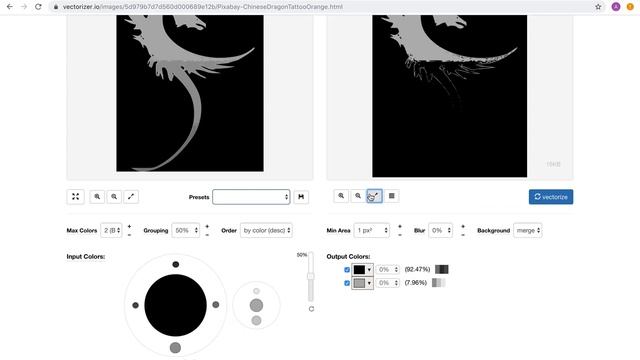The height and width of the screenshot is (360, 640).
Task: Click the (7.96%) output color value
Action: (x=416, y=282)
